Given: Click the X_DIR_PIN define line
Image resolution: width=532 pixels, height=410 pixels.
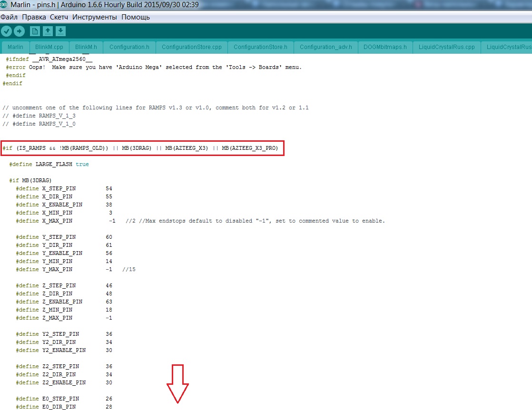Looking at the screenshot, I should (x=64, y=197).
